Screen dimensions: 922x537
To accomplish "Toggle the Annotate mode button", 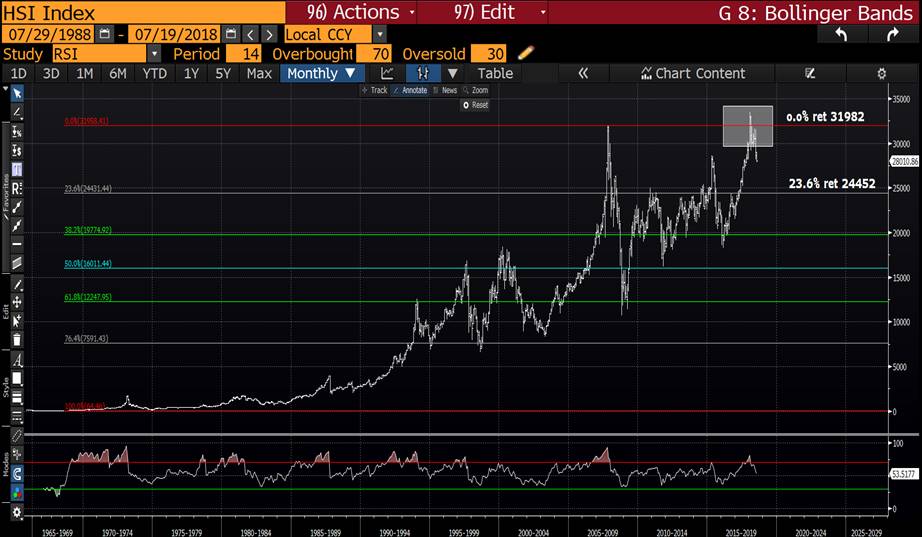I will (410, 90).
